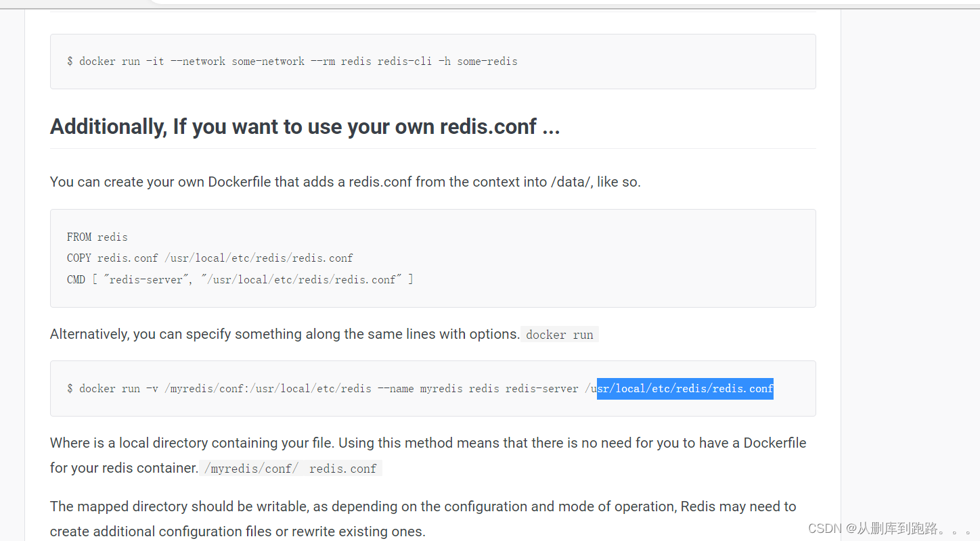Click the heading 'Additionally, If you want to use your own redis.conf ...'
This screenshot has width=980, height=541.
pos(305,126)
